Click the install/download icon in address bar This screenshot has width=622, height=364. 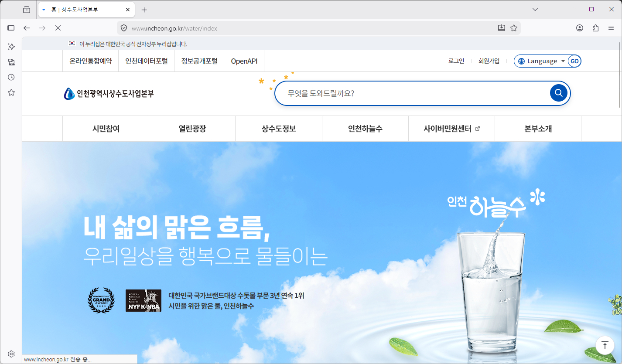pos(502,28)
